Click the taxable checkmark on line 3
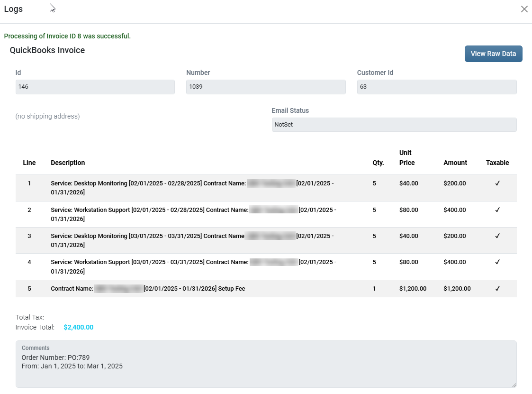Viewport: 532px width, 394px height. (497, 236)
